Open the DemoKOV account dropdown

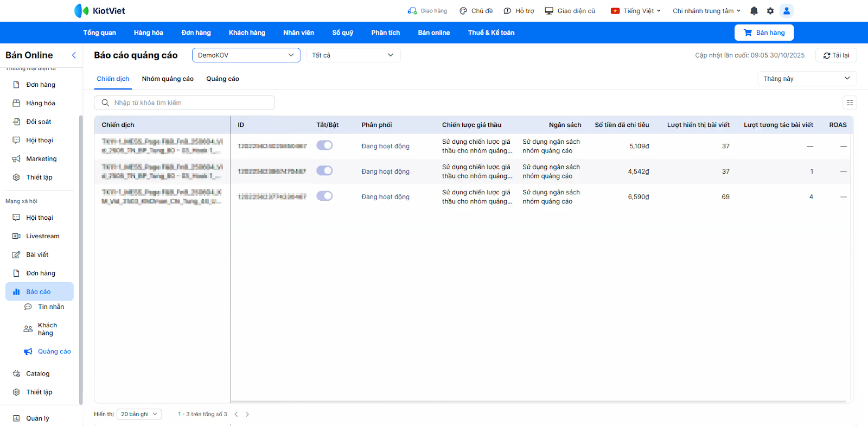click(246, 55)
